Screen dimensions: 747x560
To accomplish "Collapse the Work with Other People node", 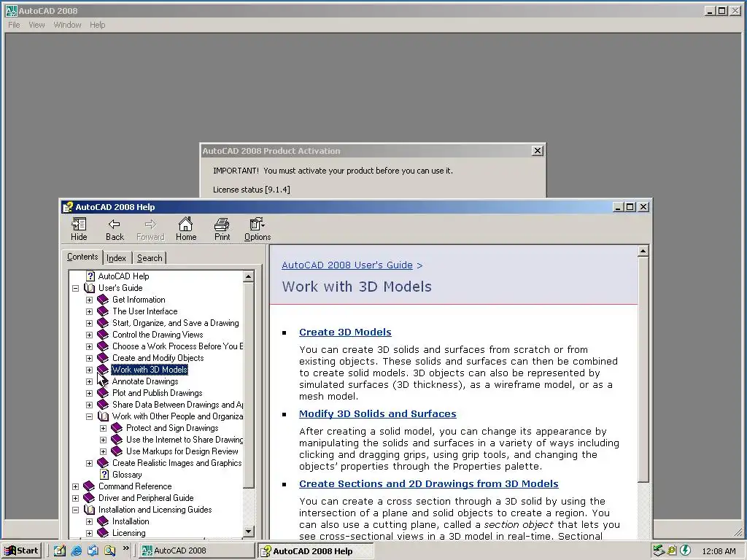I will point(89,416).
